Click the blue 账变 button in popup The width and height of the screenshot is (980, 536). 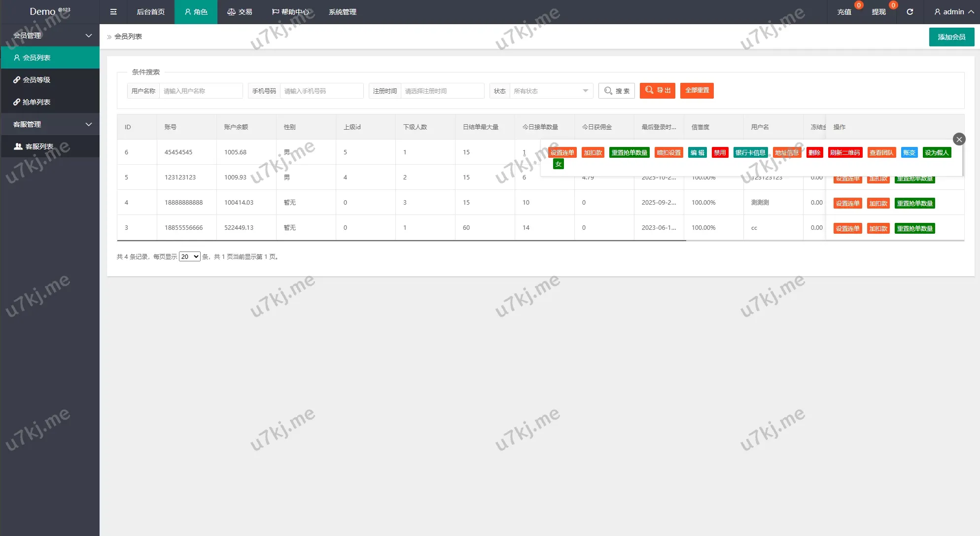point(909,153)
